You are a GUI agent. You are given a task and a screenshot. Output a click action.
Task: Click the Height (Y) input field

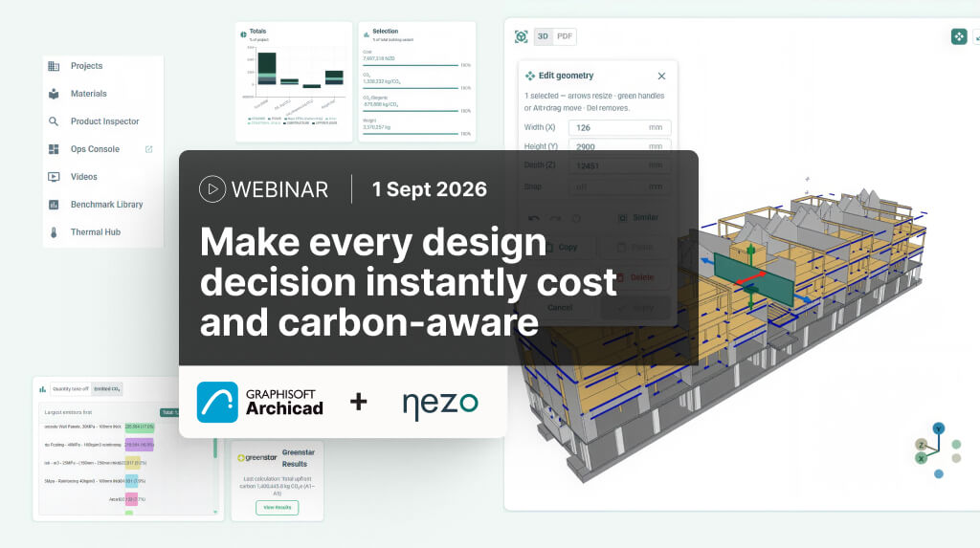(x=619, y=147)
